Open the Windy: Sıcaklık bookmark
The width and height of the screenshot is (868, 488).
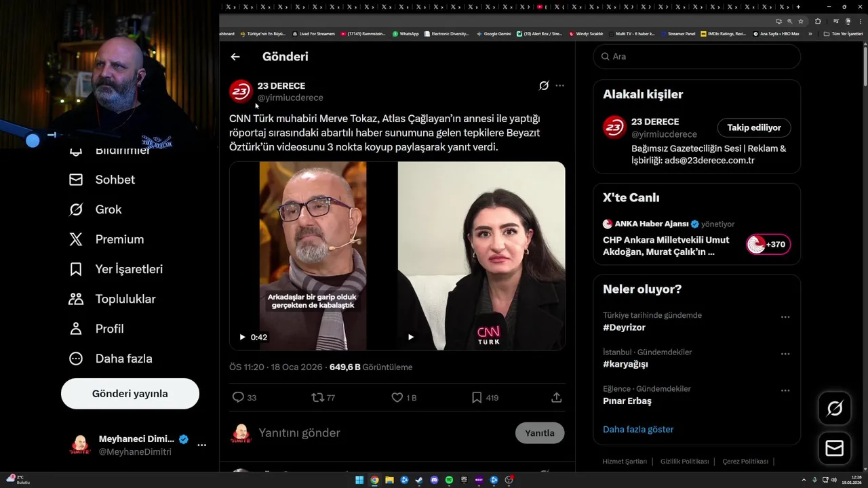[586, 34]
